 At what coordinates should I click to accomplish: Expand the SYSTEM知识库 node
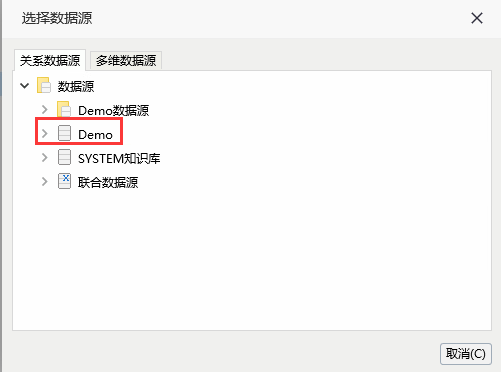44,157
